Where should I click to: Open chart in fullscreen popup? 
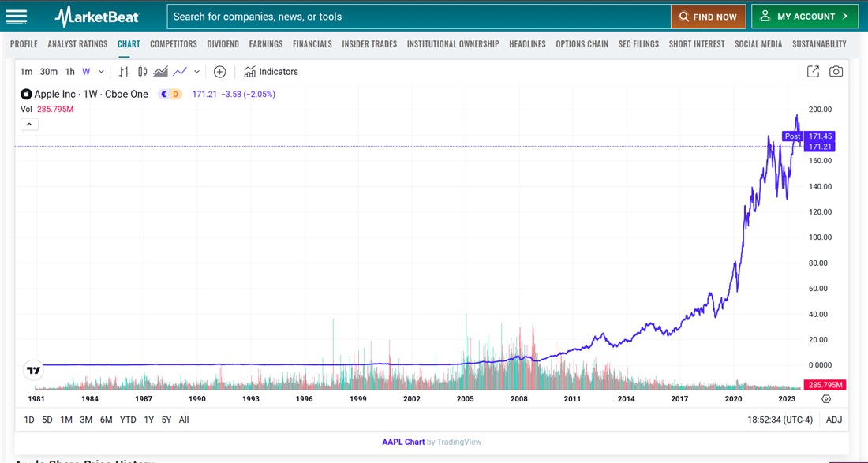point(813,72)
